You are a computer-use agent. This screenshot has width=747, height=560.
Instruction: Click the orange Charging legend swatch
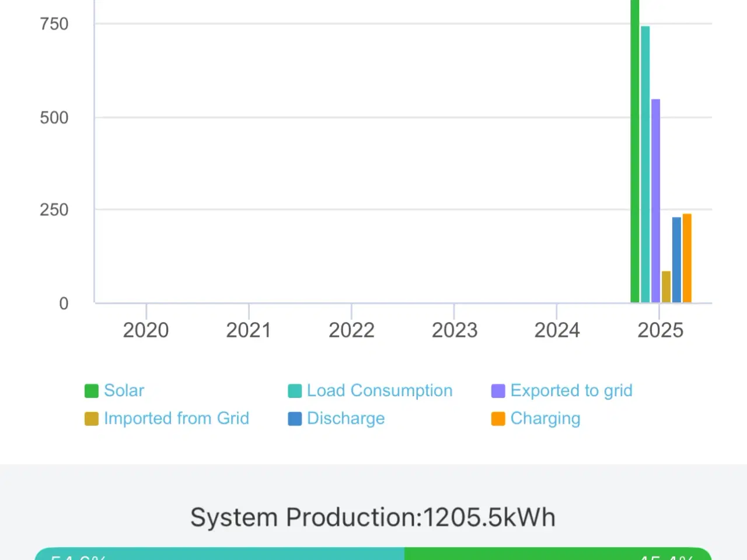tap(498, 419)
